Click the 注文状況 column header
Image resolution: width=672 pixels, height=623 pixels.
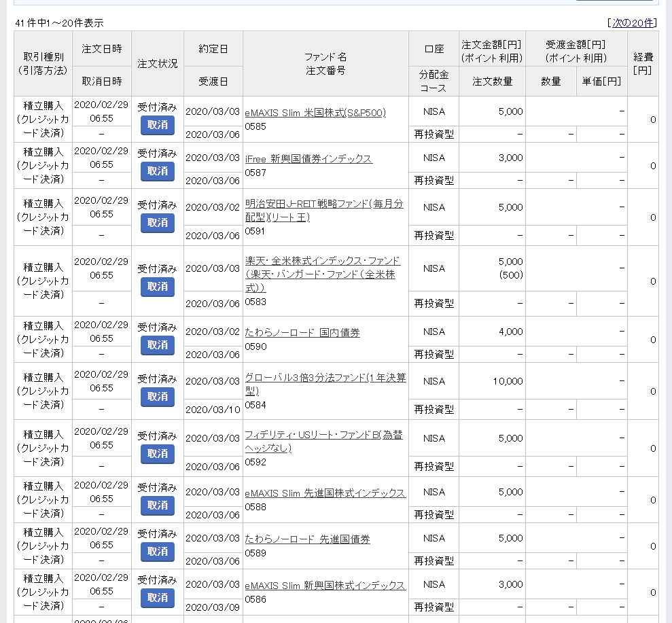(x=157, y=63)
